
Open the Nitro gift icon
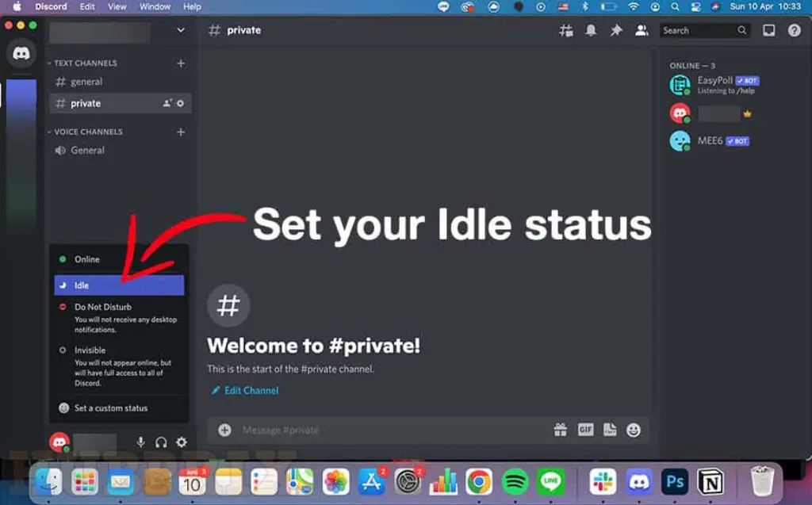click(x=561, y=430)
